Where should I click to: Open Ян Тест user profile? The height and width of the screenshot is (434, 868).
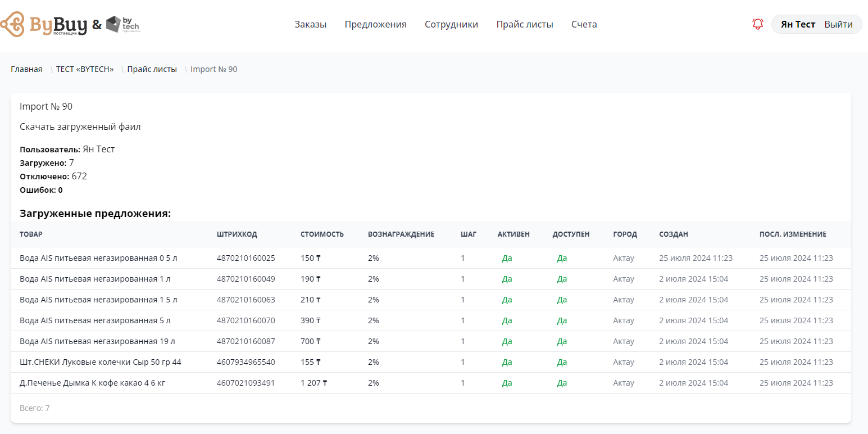(798, 24)
